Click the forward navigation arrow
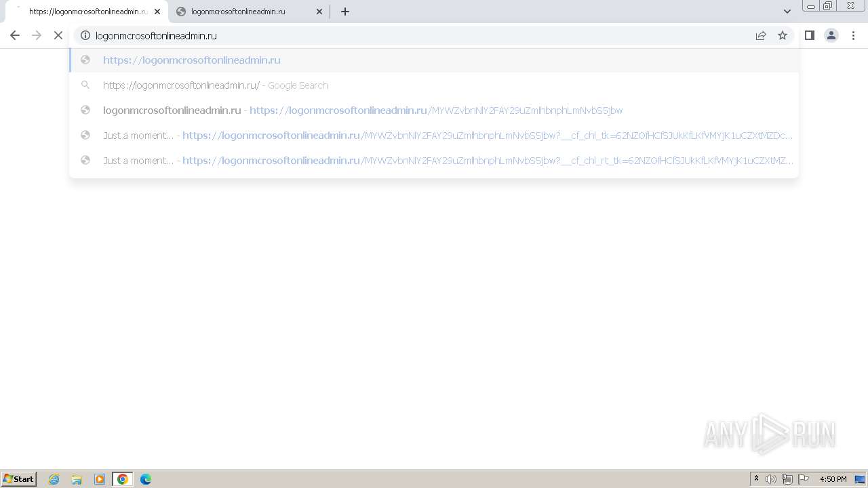Screen dimensions: 868x488 click(x=37, y=35)
